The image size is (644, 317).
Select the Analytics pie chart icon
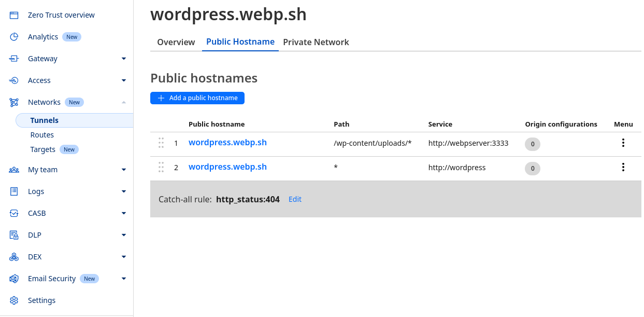click(x=13, y=36)
